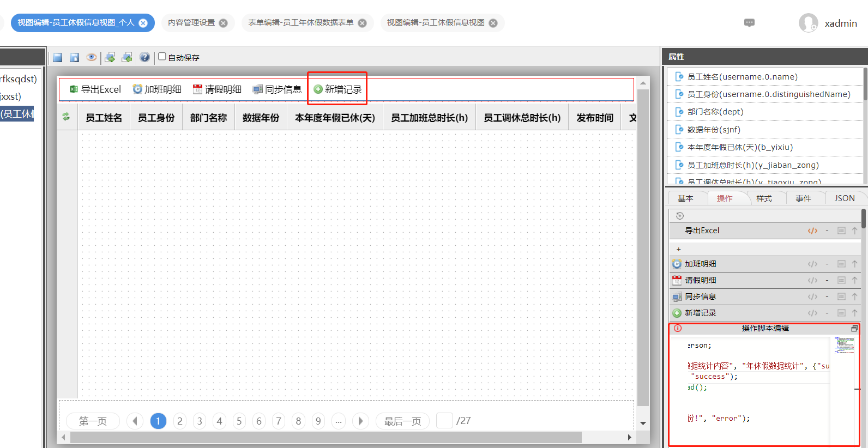Click the 新增记录 action button

[x=337, y=89]
